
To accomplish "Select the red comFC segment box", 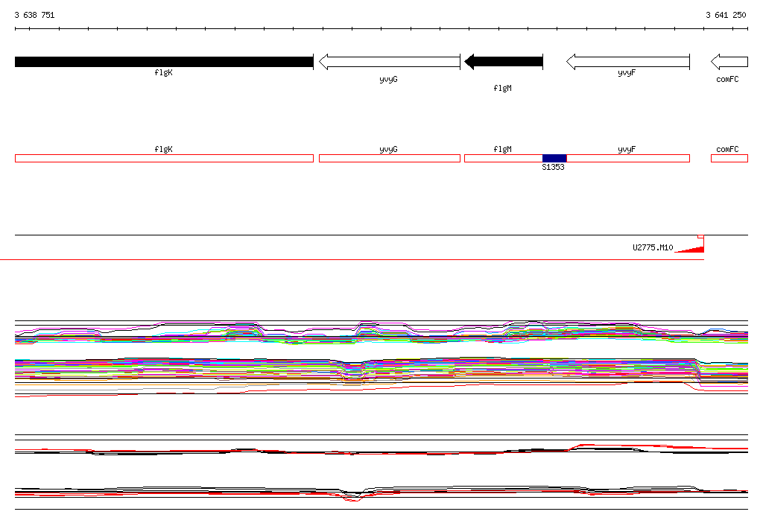I will pyautogui.click(x=729, y=158).
